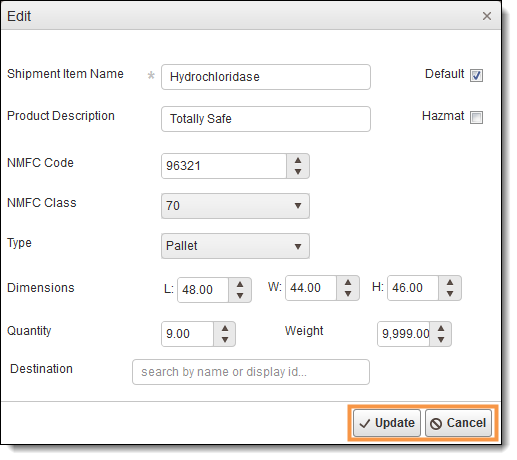Increase the NMFC Code value with up arrow
Viewport: 517px width, 460px height.
pyautogui.click(x=298, y=160)
